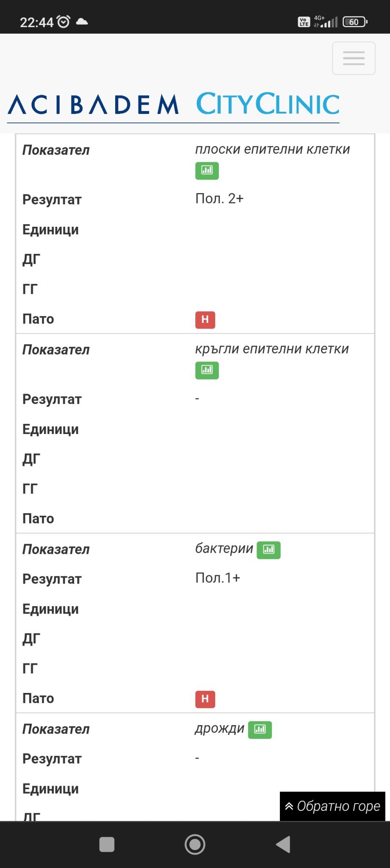Show the бактерии history chart
Screen dimensions: 390x868
268,550
